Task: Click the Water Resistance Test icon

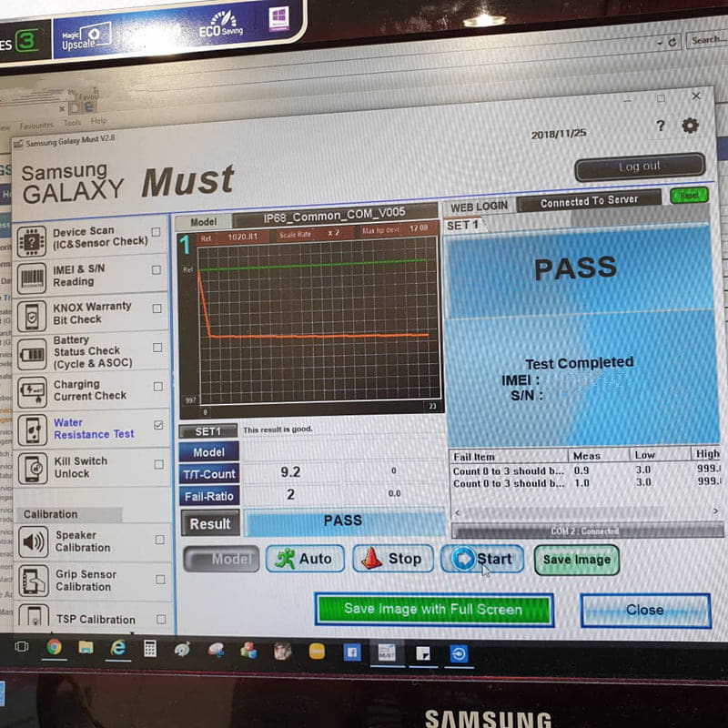Action: pos(33,430)
